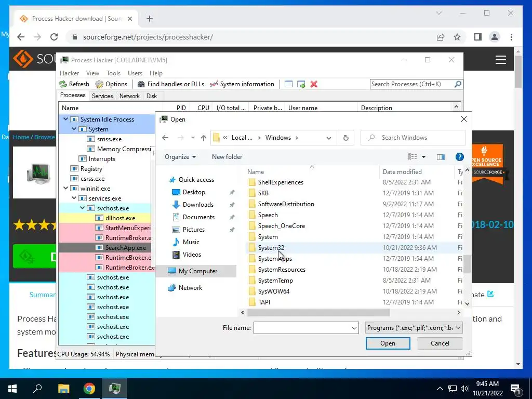Collapse the System process node

pyautogui.click(x=74, y=129)
